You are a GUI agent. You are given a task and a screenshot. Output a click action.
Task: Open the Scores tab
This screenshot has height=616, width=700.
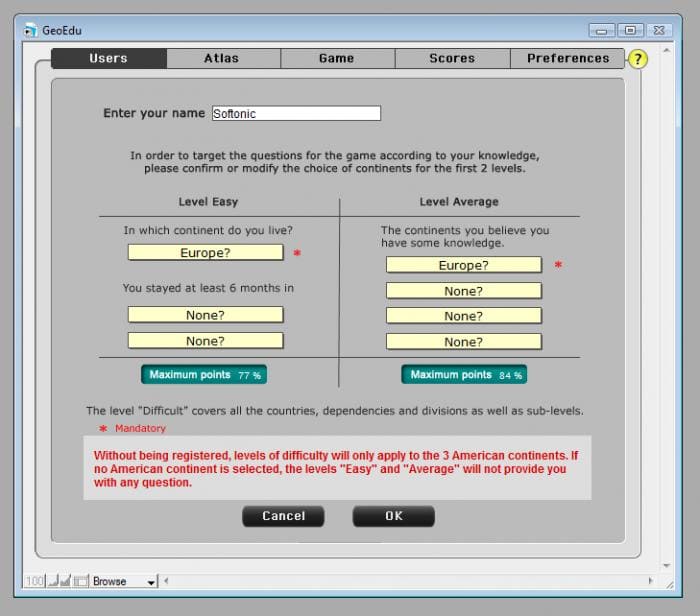click(453, 58)
